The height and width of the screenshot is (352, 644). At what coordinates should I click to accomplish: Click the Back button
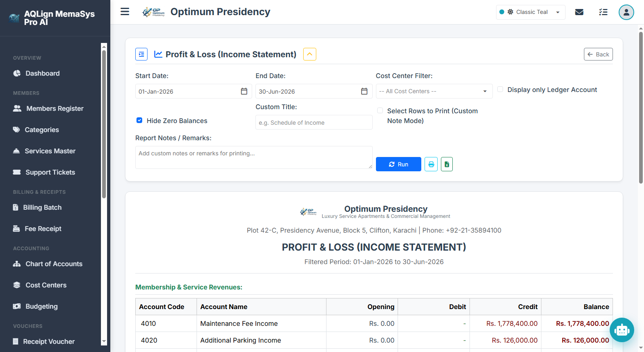click(x=598, y=54)
